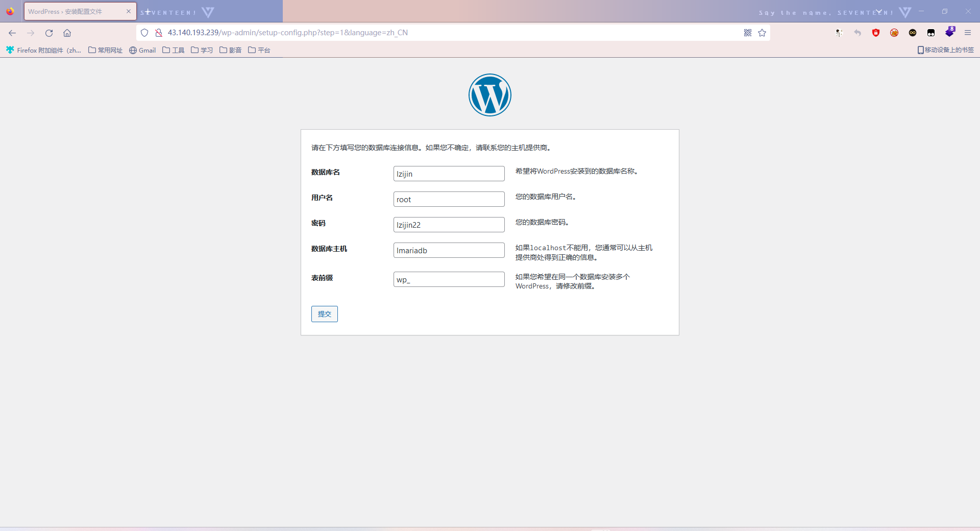Open the astronaut extension icon

(x=839, y=33)
